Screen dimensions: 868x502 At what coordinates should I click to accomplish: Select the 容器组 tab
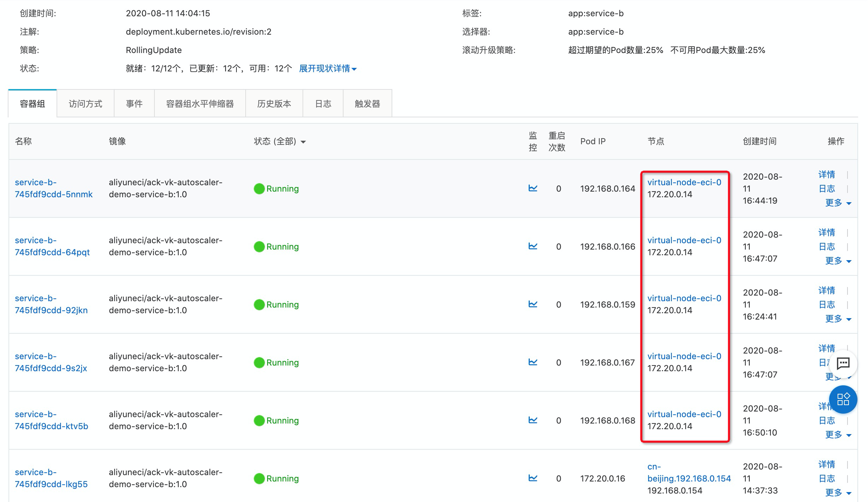33,104
